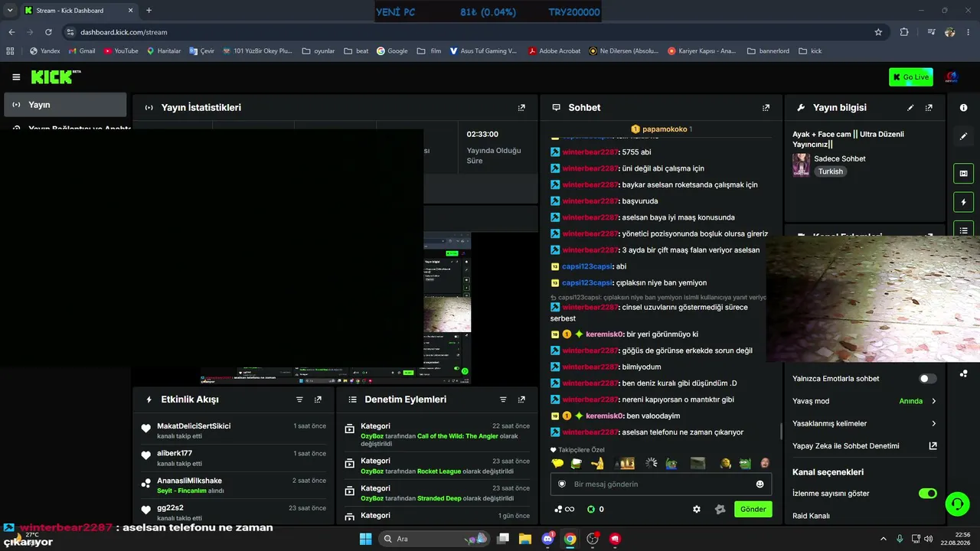Open the Gmail bookmark
The image size is (980, 551).
(82, 51)
